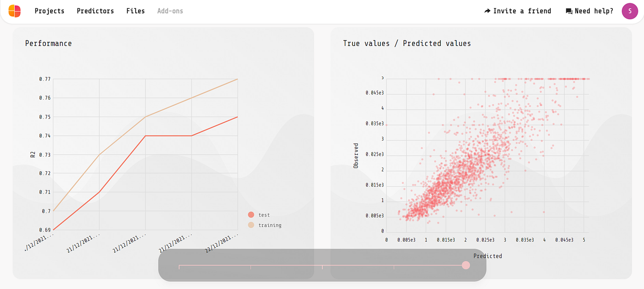Click the True values / Predicted values title
644x289 pixels.
coord(407,44)
